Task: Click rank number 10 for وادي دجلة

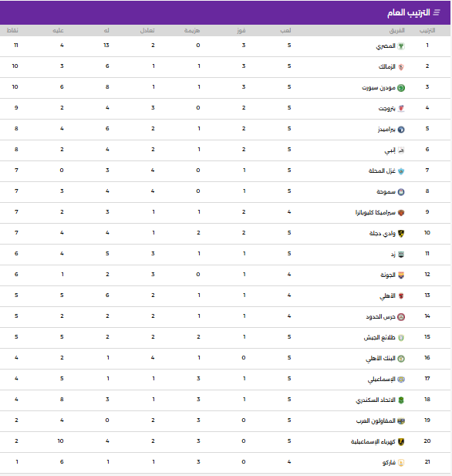Action: point(427,233)
